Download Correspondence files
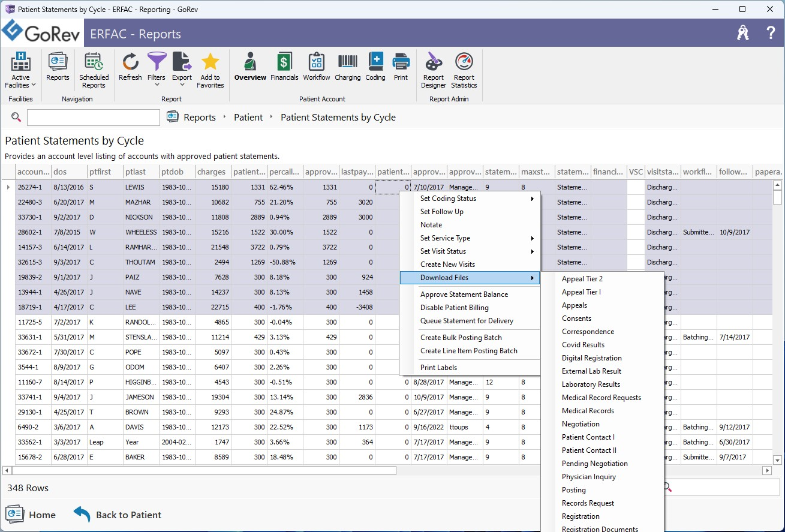785x532 pixels. [602, 332]
